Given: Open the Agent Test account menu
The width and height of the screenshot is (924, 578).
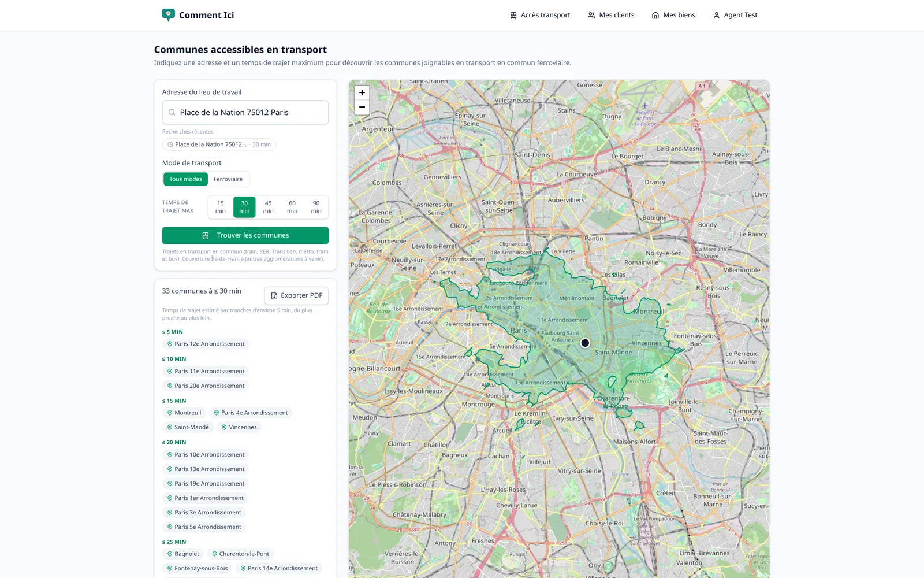Looking at the screenshot, I should tap(735, 15).
